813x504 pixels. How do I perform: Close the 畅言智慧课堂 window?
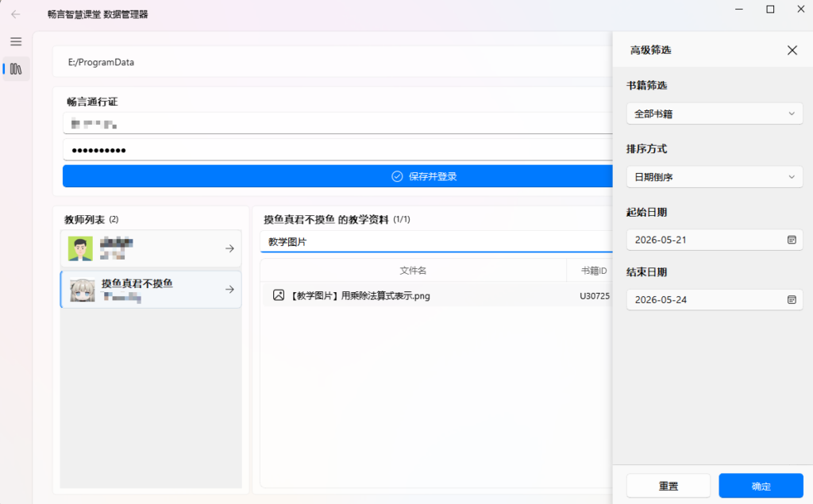point(800,10)
